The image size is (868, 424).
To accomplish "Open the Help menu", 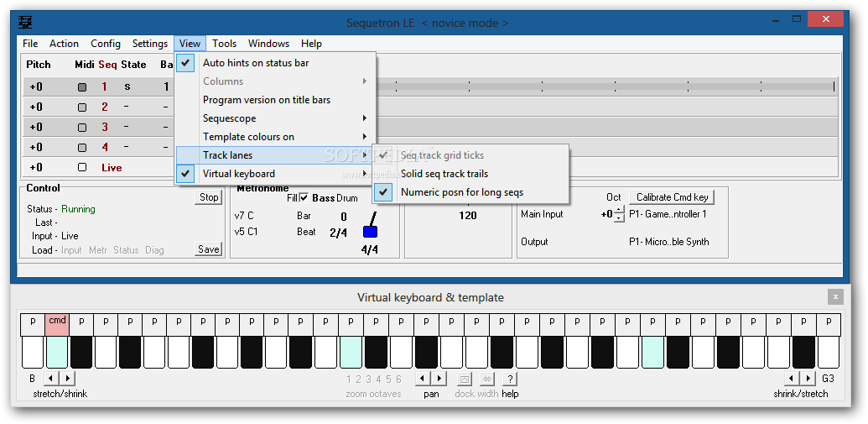I will coord(311,43).
